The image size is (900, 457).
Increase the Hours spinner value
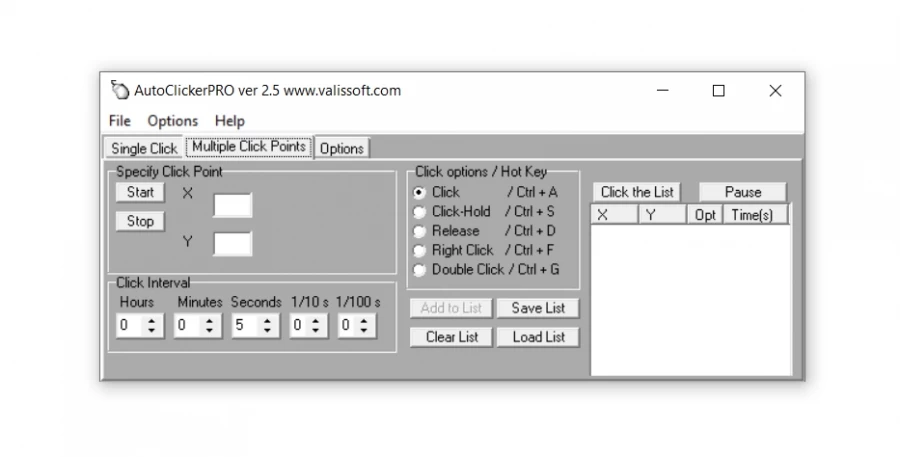tap(152, 321)
